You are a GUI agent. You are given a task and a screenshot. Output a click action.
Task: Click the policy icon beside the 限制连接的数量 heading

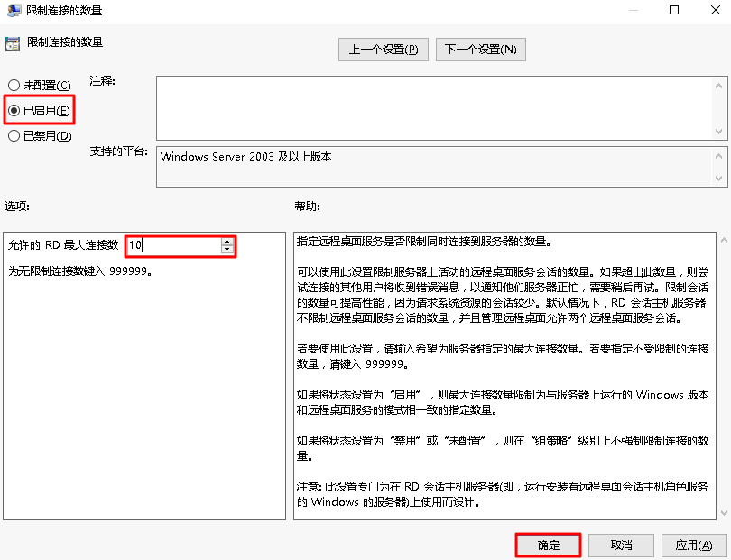pos(13,42)
